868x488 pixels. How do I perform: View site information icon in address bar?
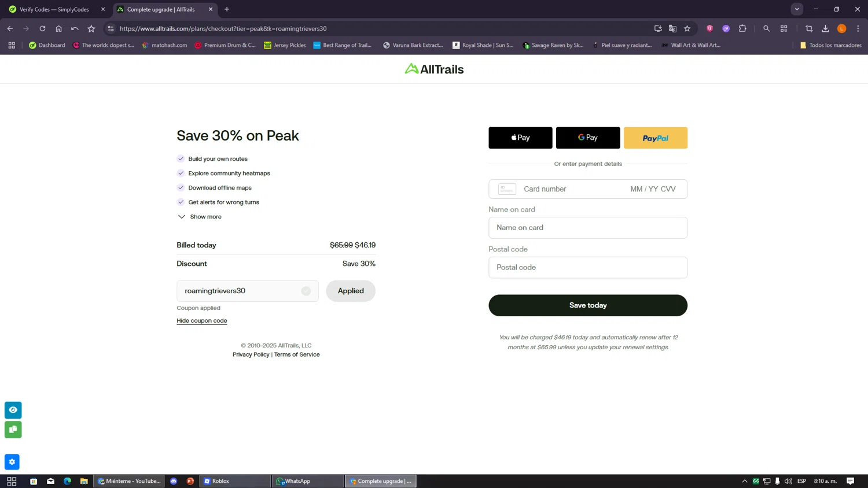pyautogui.click(x=111, y=28)
